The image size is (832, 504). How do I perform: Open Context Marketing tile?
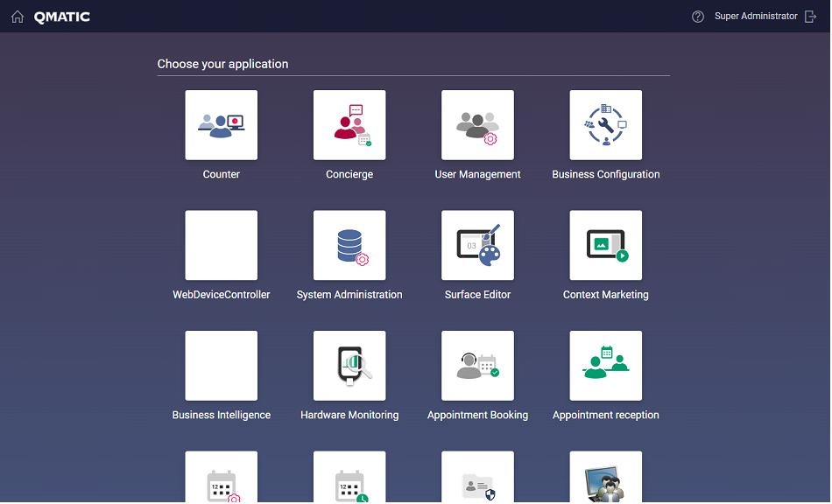click(606, 245)
